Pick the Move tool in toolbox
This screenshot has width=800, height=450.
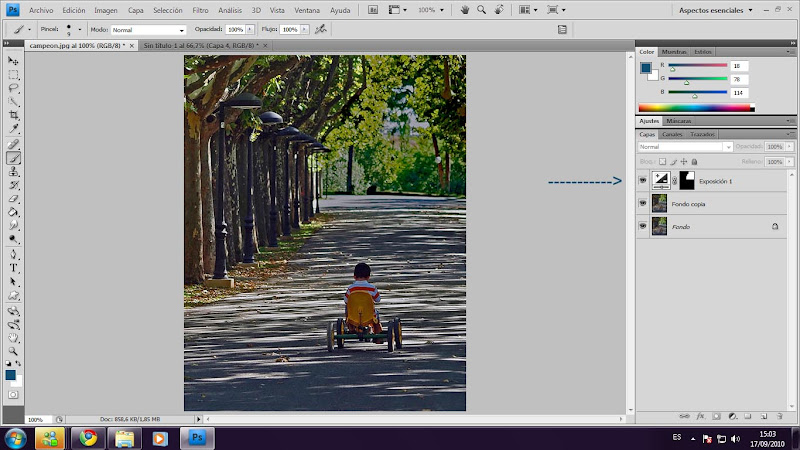point(14,62)
